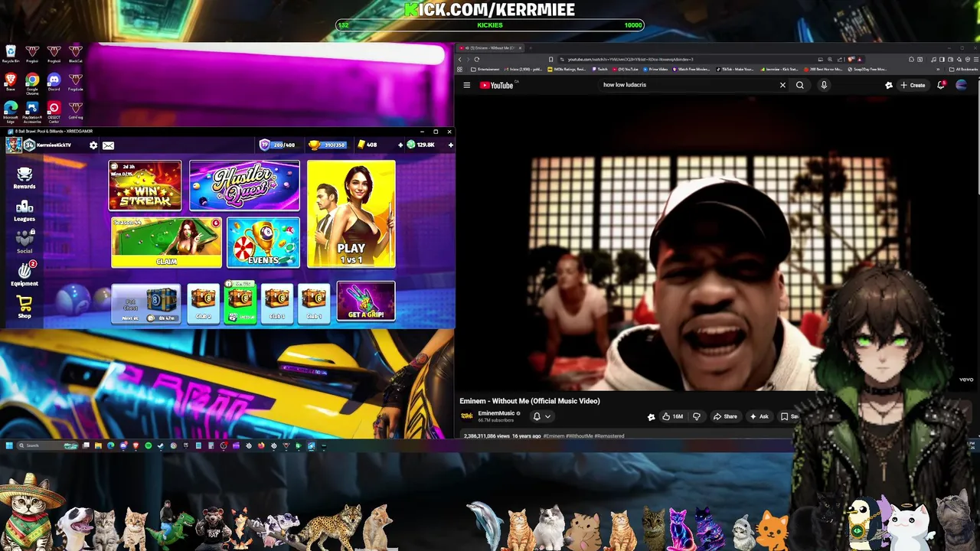Start YouTube voice search with microphone

click(x=824, y=85)
